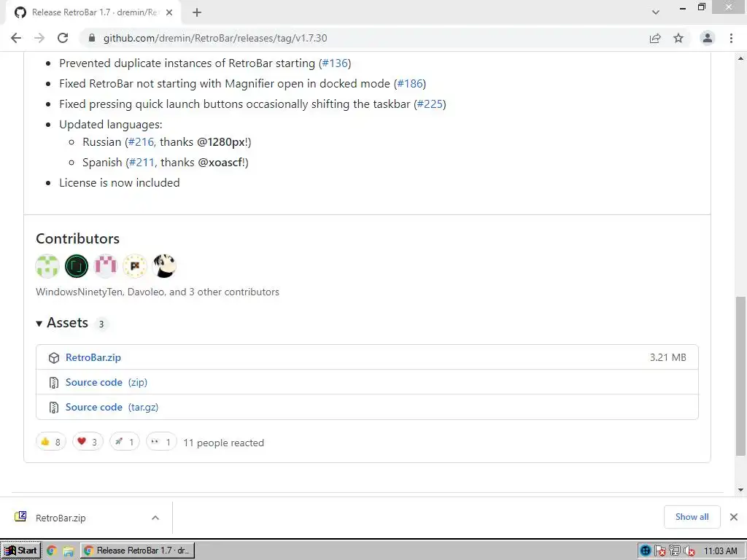Screen dimensions: 747x560
Task: Click the '11 people reacted' text
Action: click(x=223, y=443)
